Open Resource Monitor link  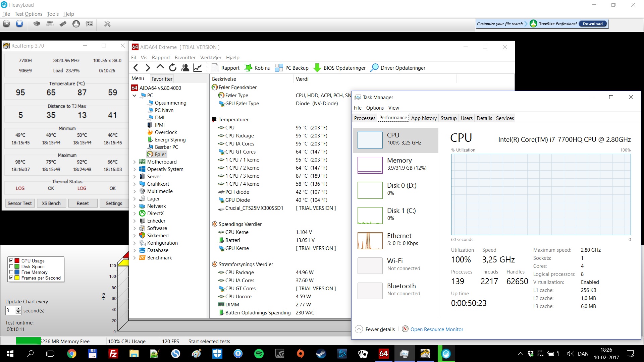point(437,329)
